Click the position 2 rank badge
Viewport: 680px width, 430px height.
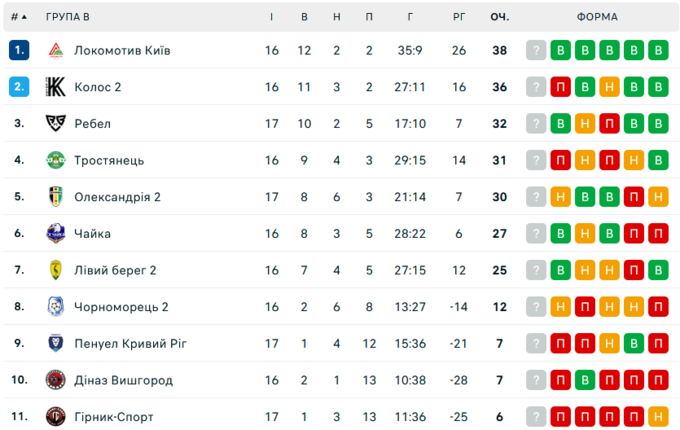click(x=19, y=87)
